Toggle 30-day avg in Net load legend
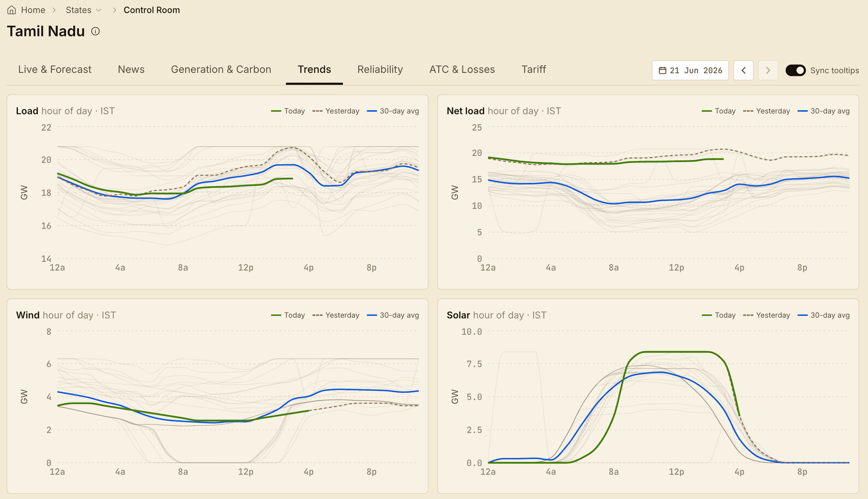This screenshot has width=868, height=499. tap(823, 111)
